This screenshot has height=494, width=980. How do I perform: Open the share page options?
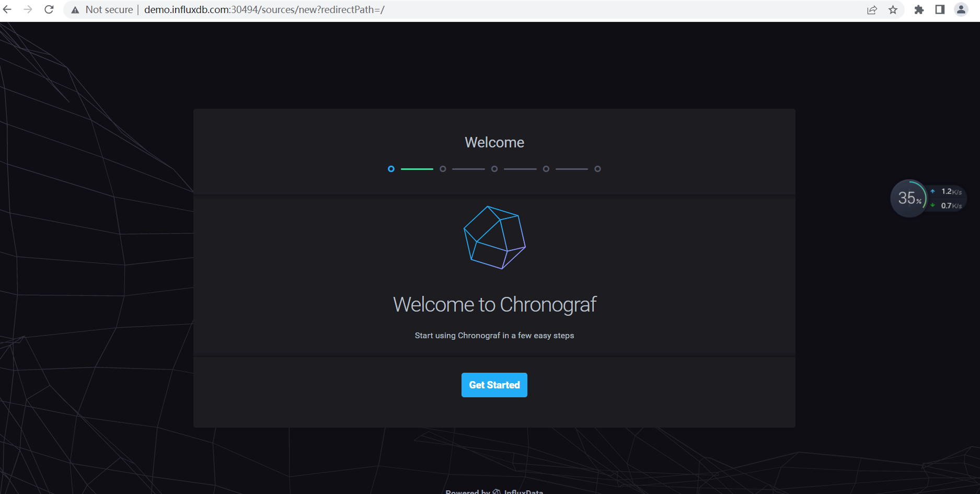pos(872,9)
